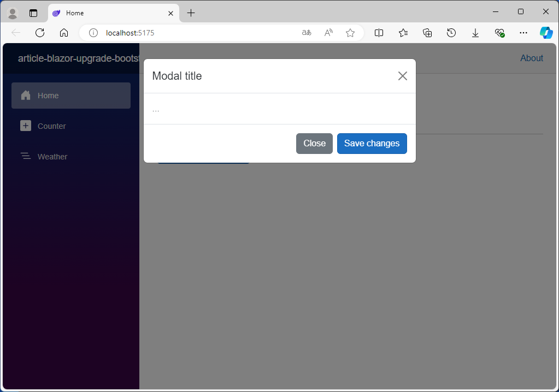Maximize the browser window
The image size is (559, 392).
pyautogui.click(x=521, y=12)
